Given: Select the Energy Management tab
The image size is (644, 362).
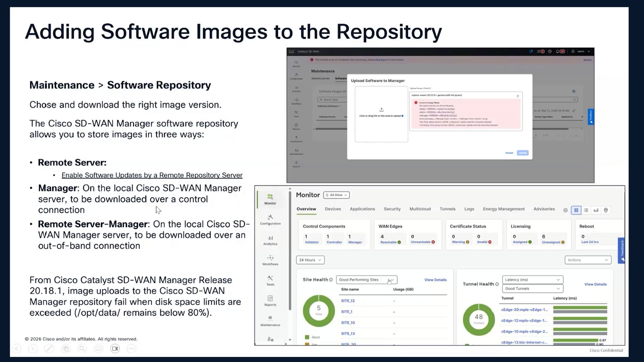Looking at the screenshot, I should tap(503, 209).
